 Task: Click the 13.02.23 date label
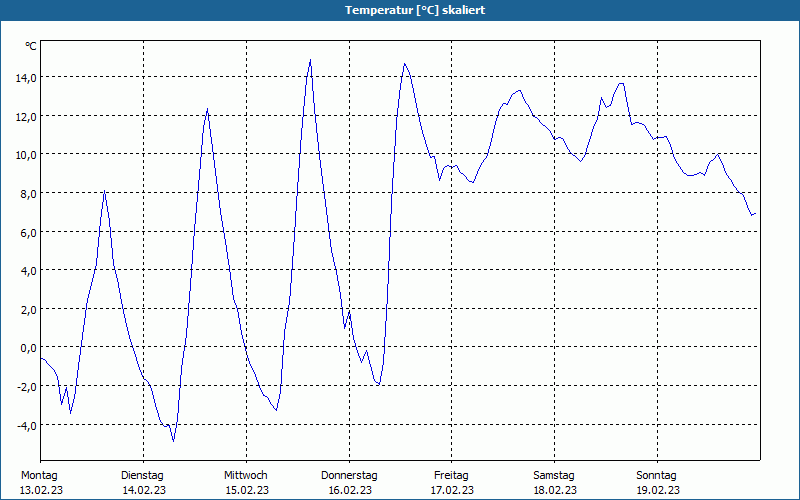41,490
